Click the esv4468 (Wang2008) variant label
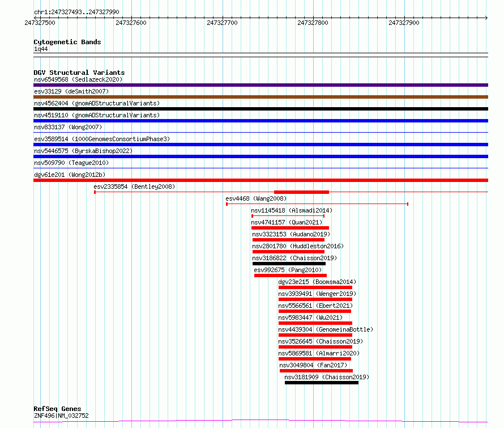 256,198
